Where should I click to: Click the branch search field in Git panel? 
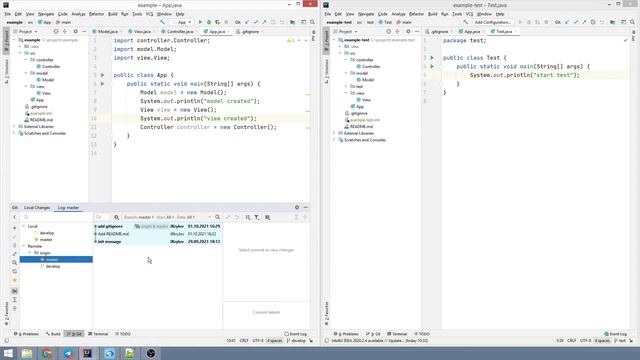pyautogui.click(x=57, y=218)
